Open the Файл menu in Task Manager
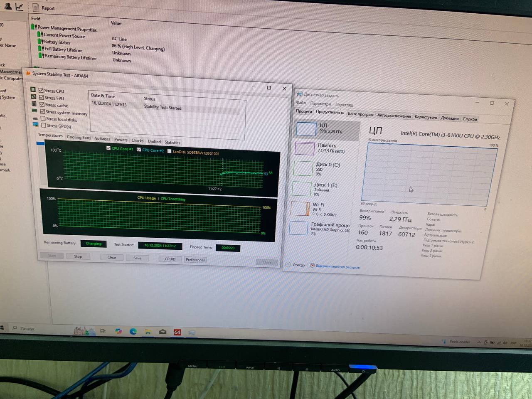 click(301, 103)
